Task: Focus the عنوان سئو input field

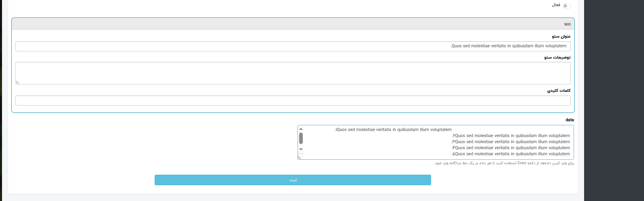Action: pyautogui.click(x=293, y=46)
